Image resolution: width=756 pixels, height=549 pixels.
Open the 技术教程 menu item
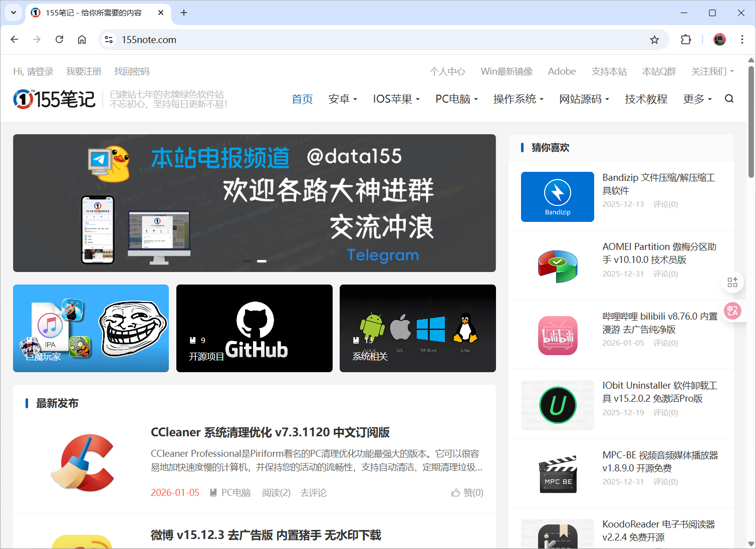click(646, 99)
